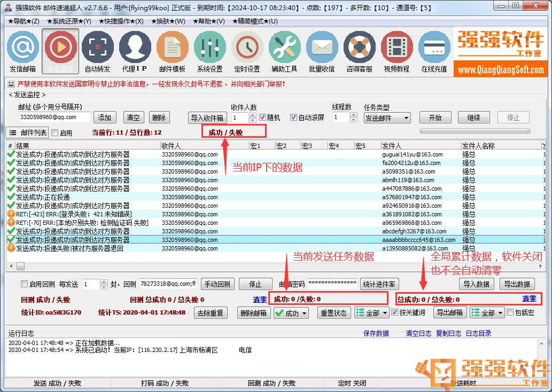Click warning icon on 投递失败 row
This screenshot has height=392, width=552.
pos(11,248)
